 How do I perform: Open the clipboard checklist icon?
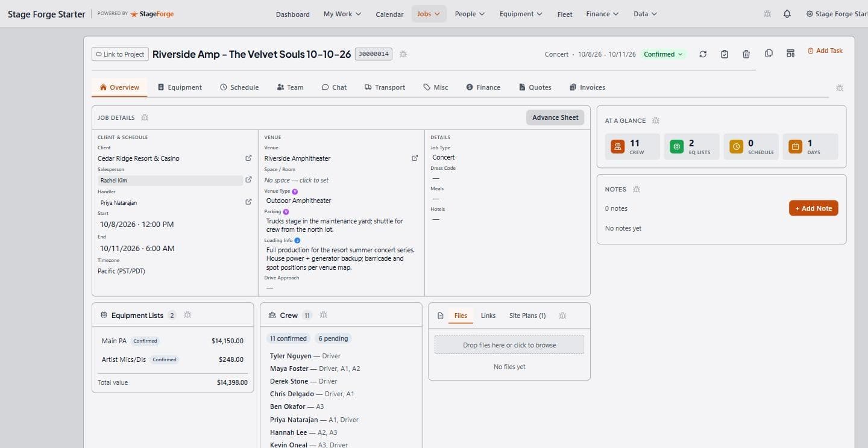725,54
